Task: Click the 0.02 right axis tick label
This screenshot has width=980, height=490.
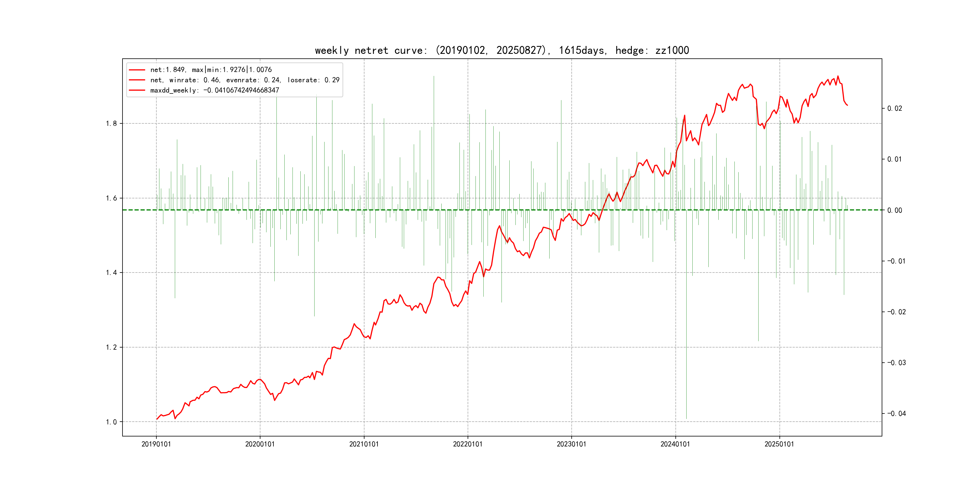Action: click(894, 108)
